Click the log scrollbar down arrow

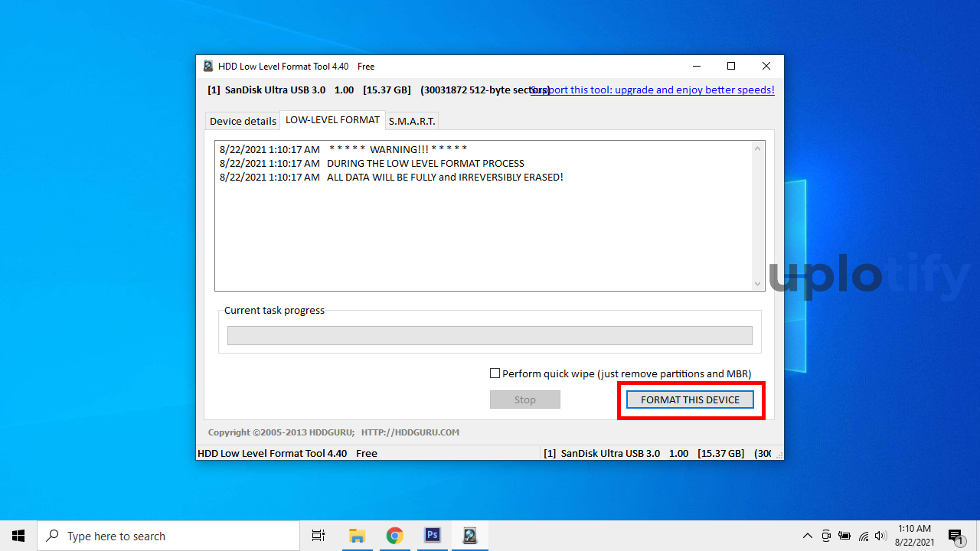(758, 284)
